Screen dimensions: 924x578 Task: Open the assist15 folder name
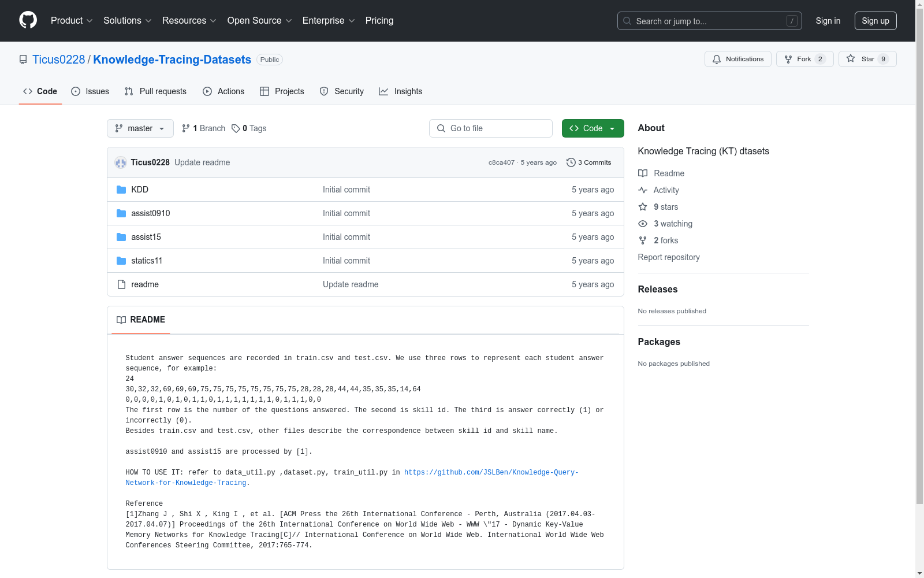tap(146, 237)
